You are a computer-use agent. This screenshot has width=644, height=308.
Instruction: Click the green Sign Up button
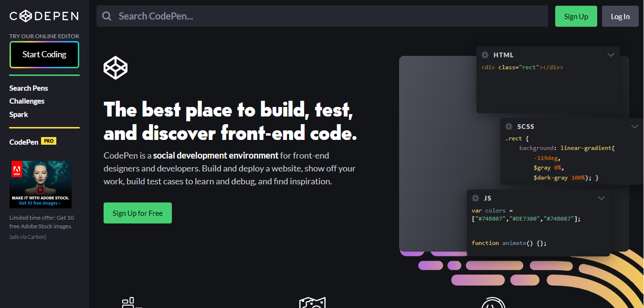(x=576, y=16)
